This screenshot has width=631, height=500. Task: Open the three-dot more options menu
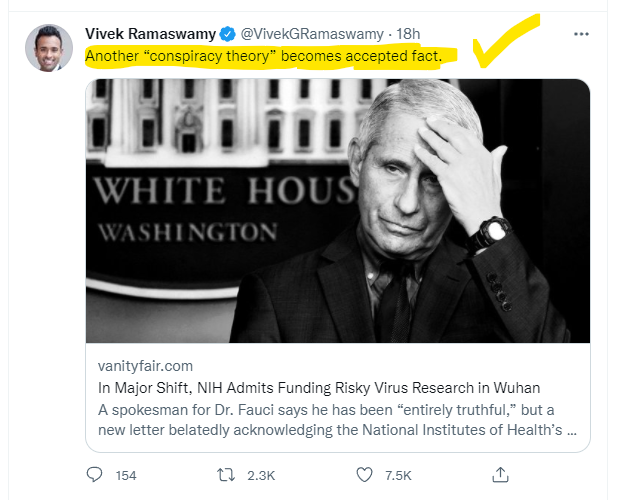[581, 34]
